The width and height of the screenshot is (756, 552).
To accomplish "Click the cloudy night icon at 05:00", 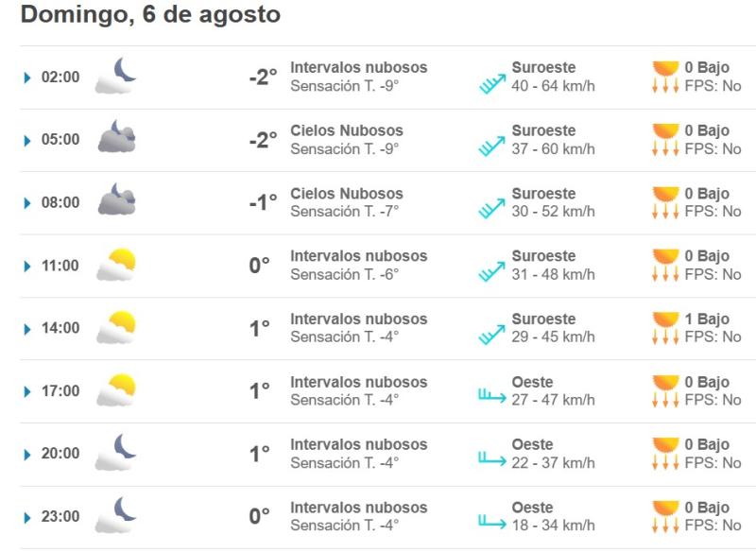I will tap(116, 139).
